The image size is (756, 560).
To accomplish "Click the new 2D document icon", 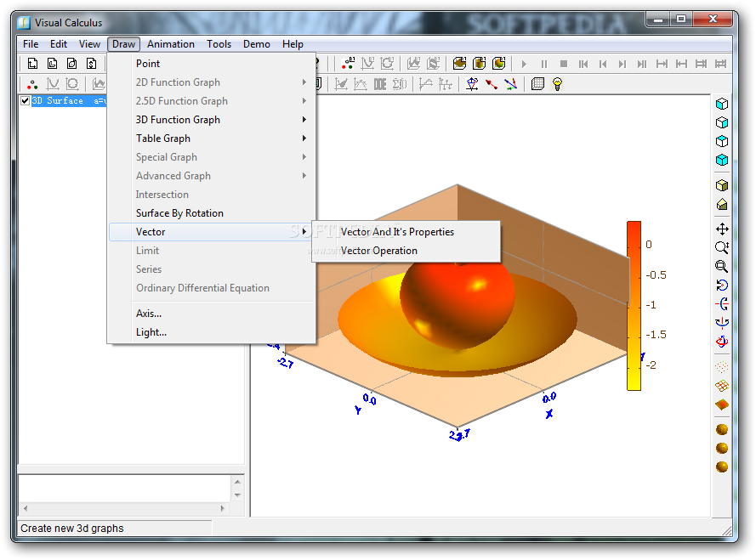I will [x=33, y=64].
